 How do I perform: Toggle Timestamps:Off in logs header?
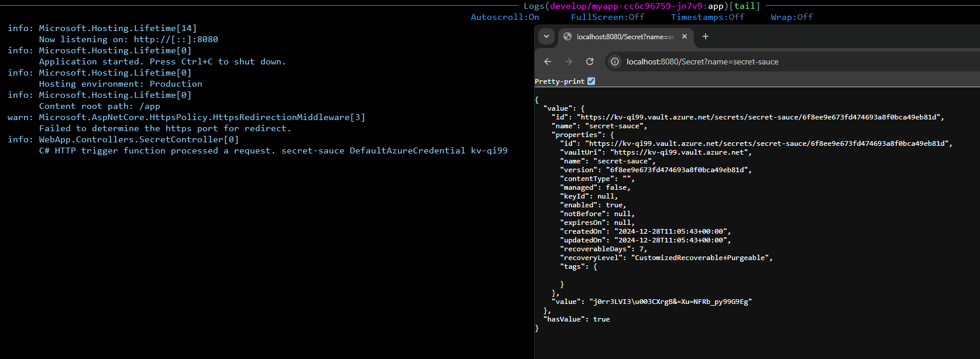(707, 17)
